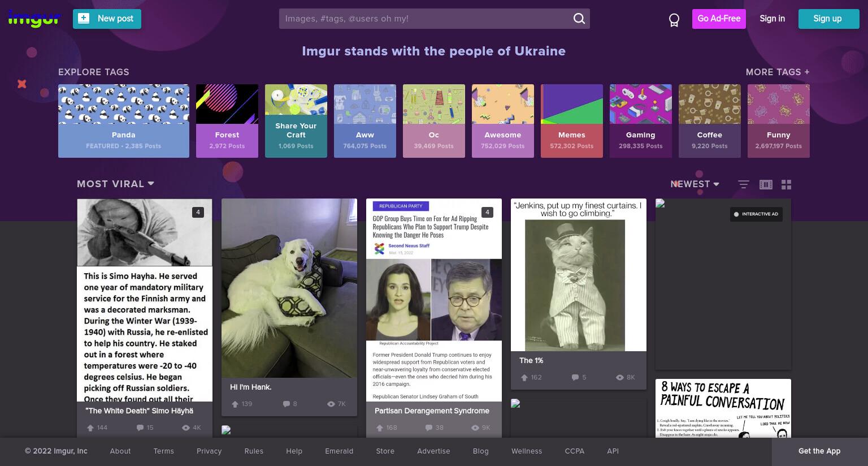
Task: Open the Sign in link
Action: 772,19
